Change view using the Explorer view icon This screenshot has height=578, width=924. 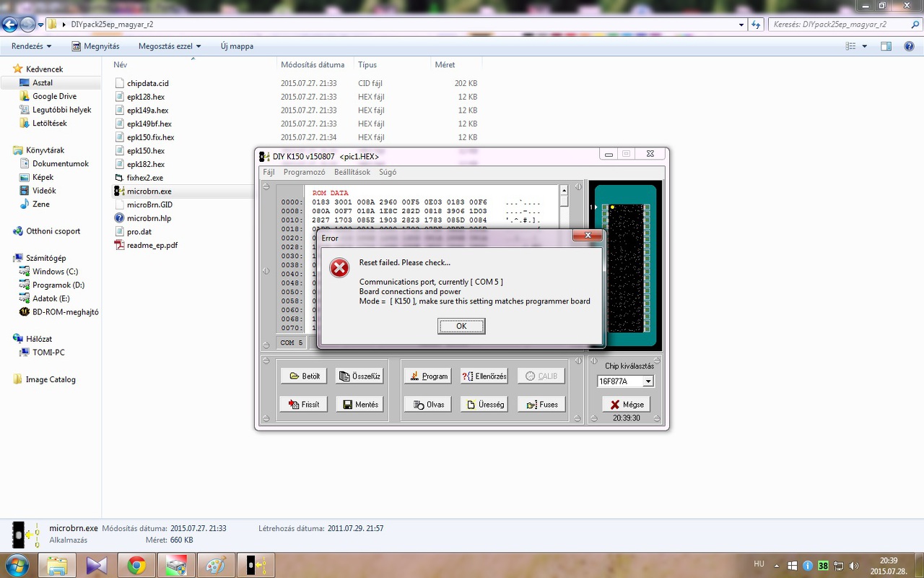coord(851,46)
